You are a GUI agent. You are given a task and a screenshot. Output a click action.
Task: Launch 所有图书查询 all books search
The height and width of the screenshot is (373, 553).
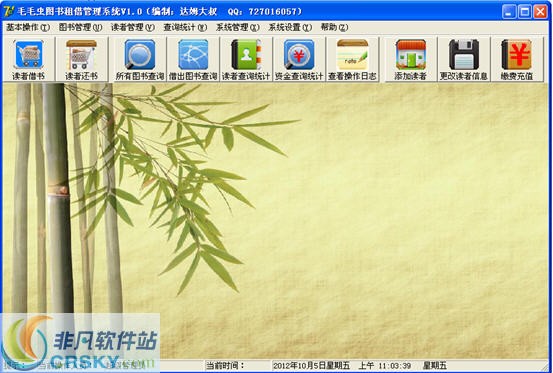140,59
